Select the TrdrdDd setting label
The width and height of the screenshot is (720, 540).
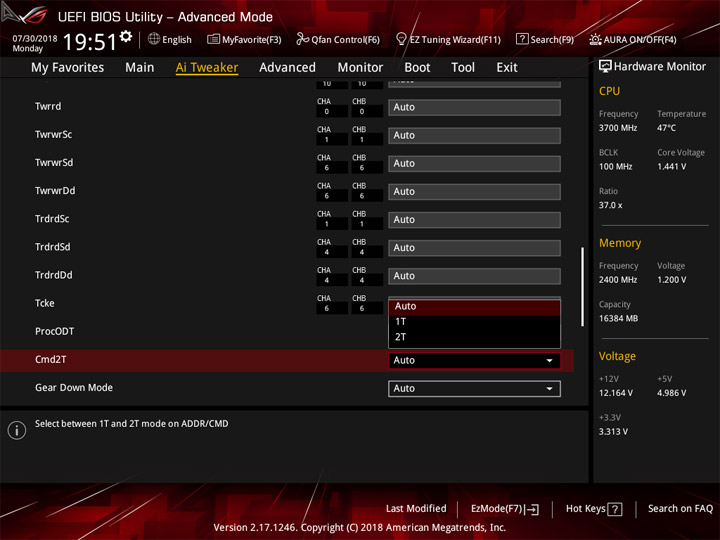pos(53,275)
